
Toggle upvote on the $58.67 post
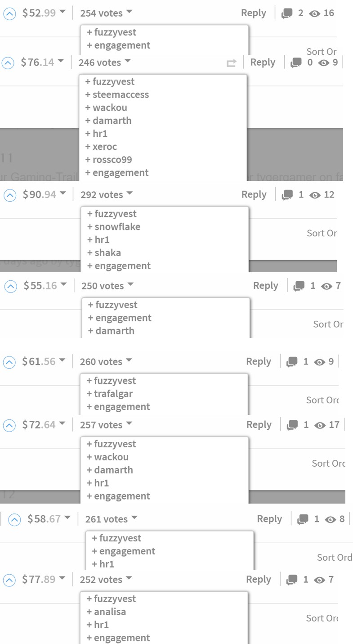pos(15,519)
